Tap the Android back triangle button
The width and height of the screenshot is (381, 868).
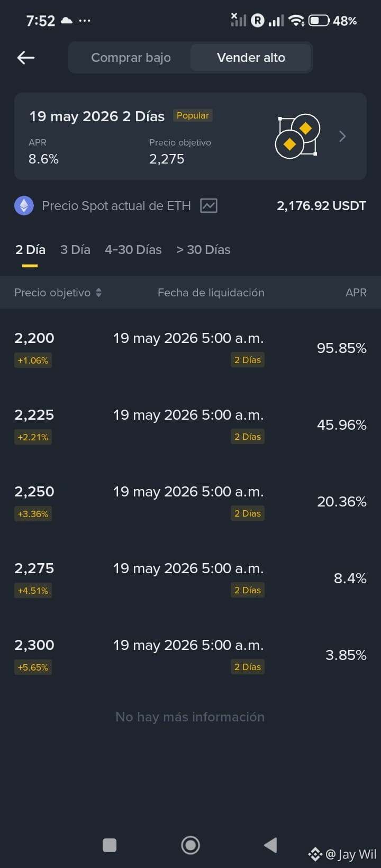[270, 845]
